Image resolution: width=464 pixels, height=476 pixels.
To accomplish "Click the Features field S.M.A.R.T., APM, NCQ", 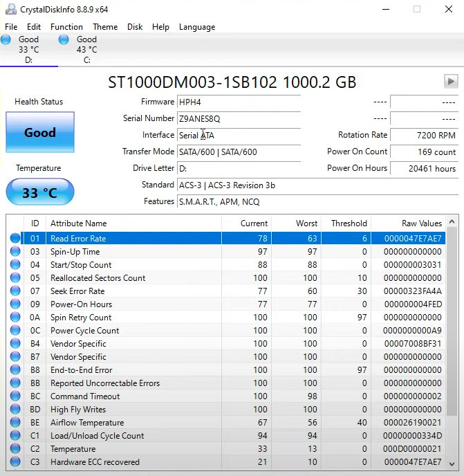I will [x=317, y=201].
